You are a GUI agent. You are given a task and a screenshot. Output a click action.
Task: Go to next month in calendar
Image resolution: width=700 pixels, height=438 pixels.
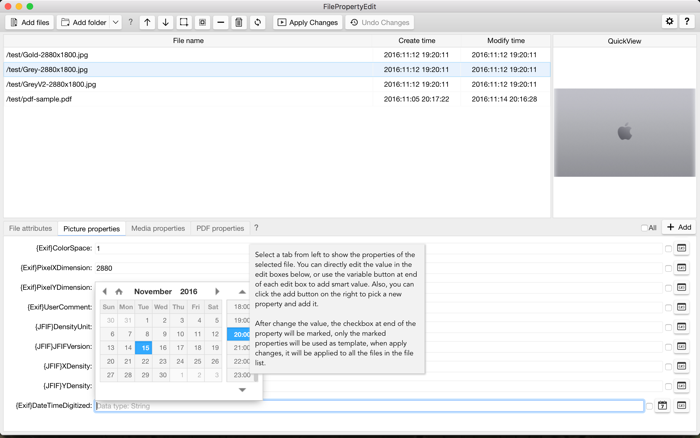point(217,292)
